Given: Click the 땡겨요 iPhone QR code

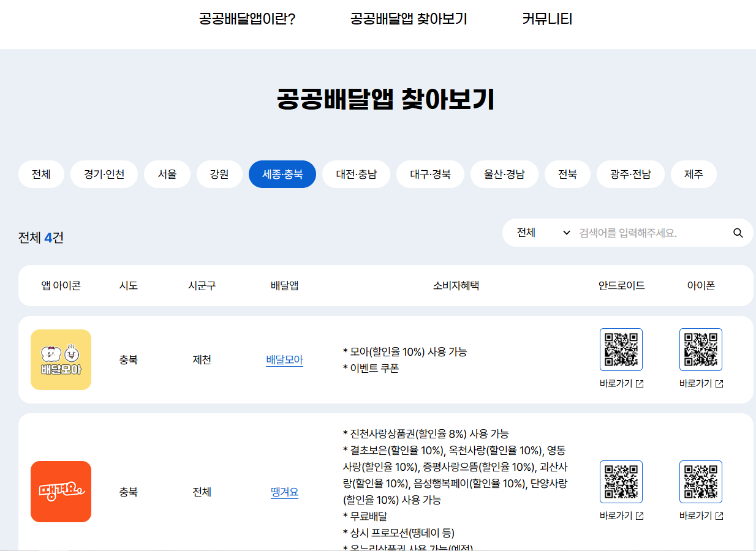Looking at the screenshot, I should point(700,481).
